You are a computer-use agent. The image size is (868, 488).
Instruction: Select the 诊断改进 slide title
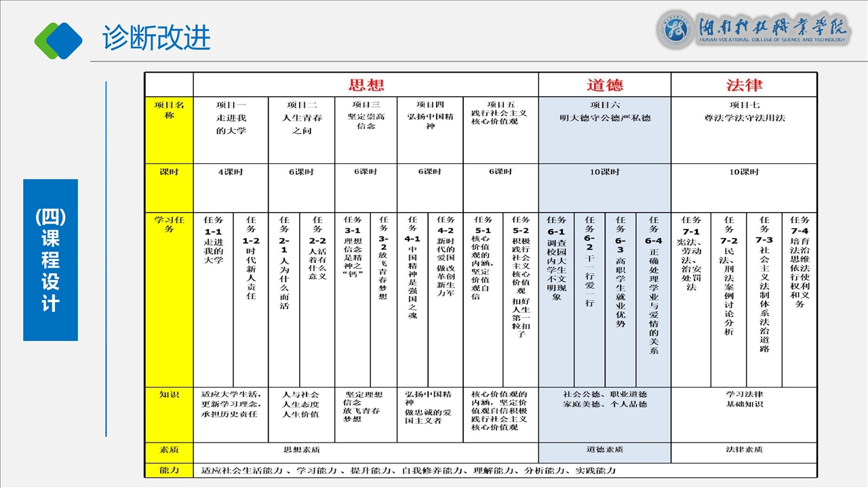(157, 38)
